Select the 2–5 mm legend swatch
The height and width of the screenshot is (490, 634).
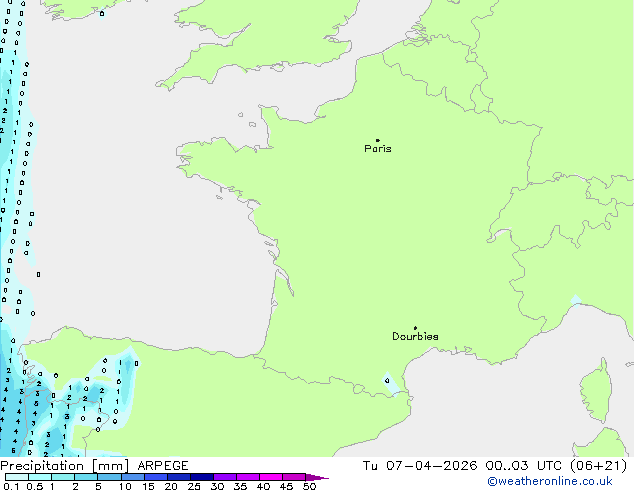tap(86, 477)
